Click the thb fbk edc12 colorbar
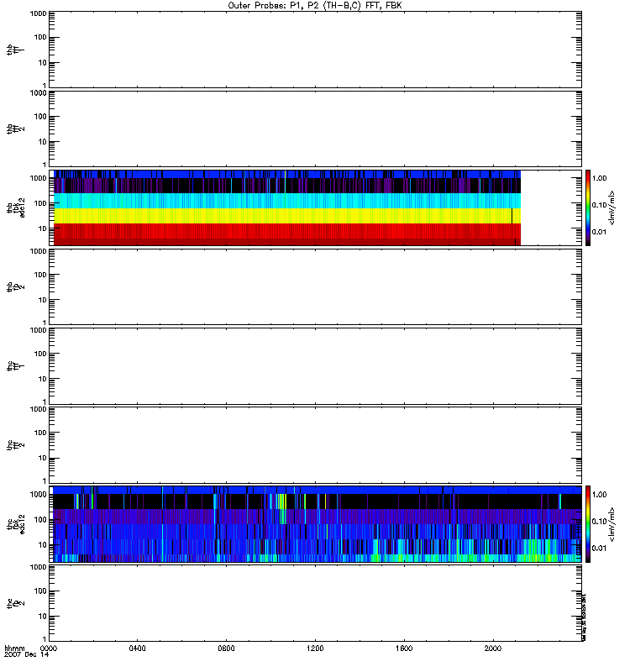 pyautogui.click(x=588, y=207)
